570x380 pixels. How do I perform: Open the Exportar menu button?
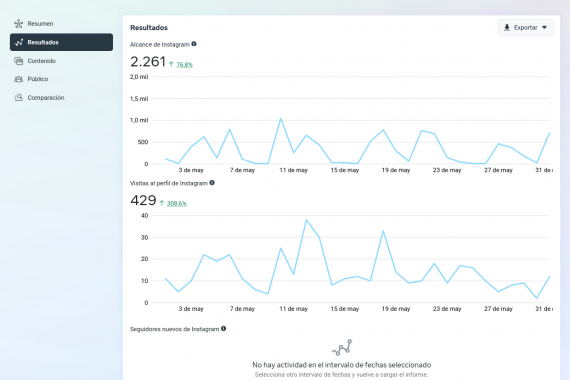[x=526, y=28]
